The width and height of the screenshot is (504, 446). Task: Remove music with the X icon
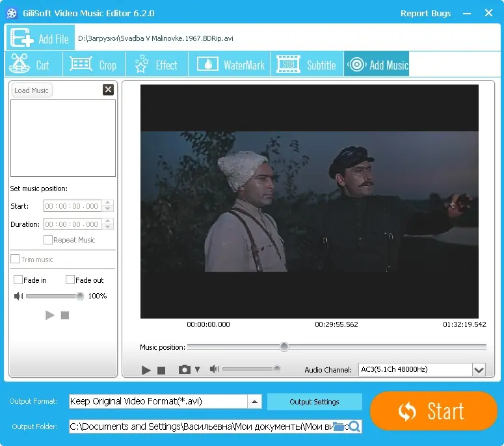pyautogui.click(x=109, y=90)
